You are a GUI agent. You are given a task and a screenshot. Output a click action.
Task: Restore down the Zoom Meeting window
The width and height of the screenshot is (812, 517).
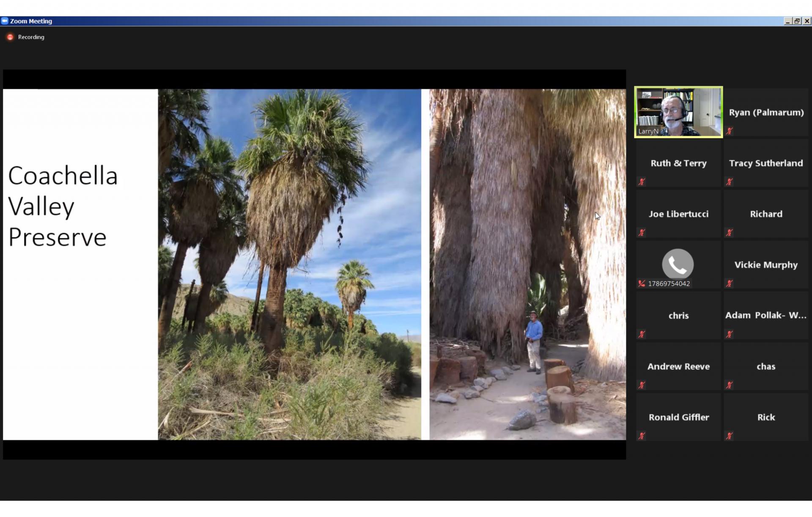(x=797, y=21)
